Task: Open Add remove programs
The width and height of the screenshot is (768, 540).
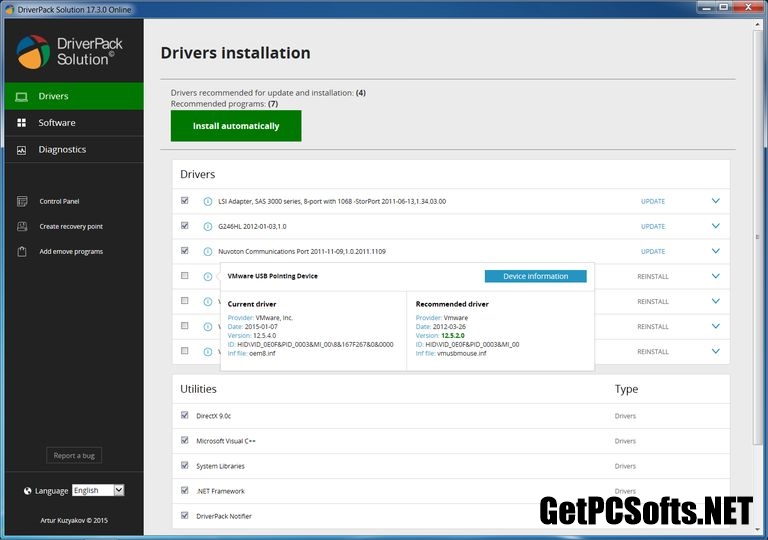Action: (x=71, y=251)
